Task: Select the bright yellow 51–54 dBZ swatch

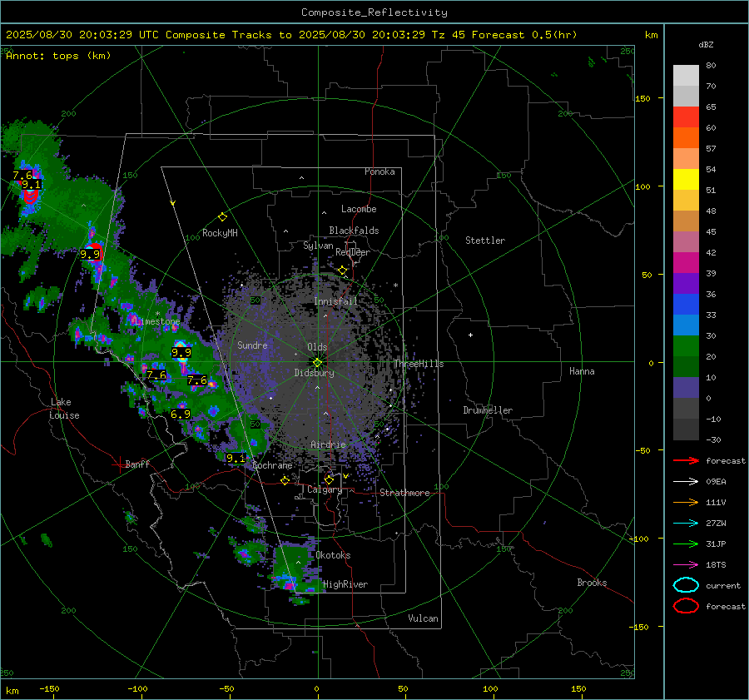Action: coord(686,180)
